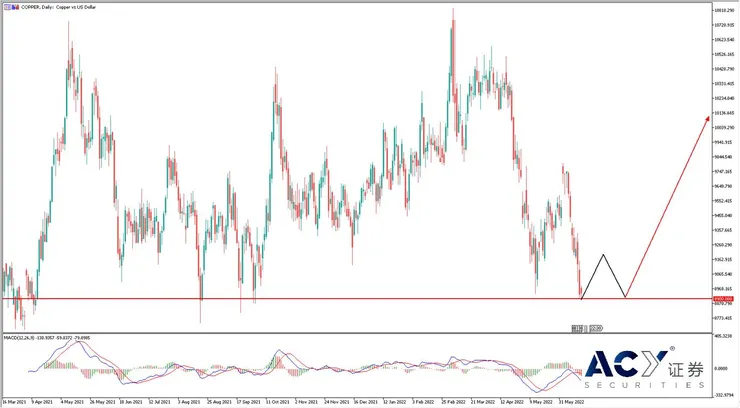Image resolution: width=740 pixels, height=408 pixels.
Task: Click the chart window icon beside COPPER title
Action: pyautogui.click(x=8, y=7)
